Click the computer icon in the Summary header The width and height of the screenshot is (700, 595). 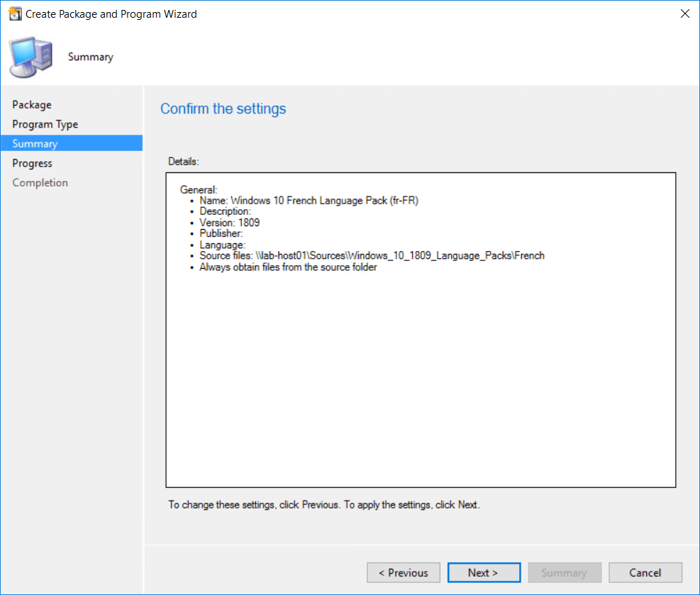point(30,58)
